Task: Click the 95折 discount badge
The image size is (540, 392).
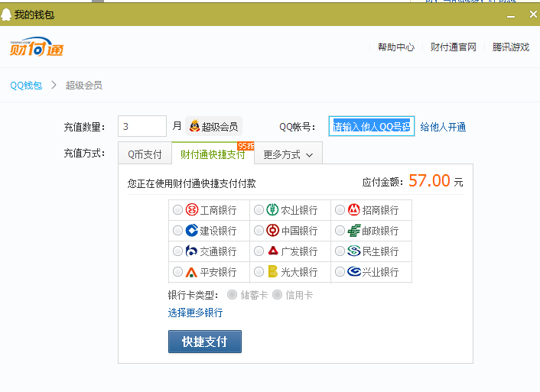Action: click(x=246, y=146)
